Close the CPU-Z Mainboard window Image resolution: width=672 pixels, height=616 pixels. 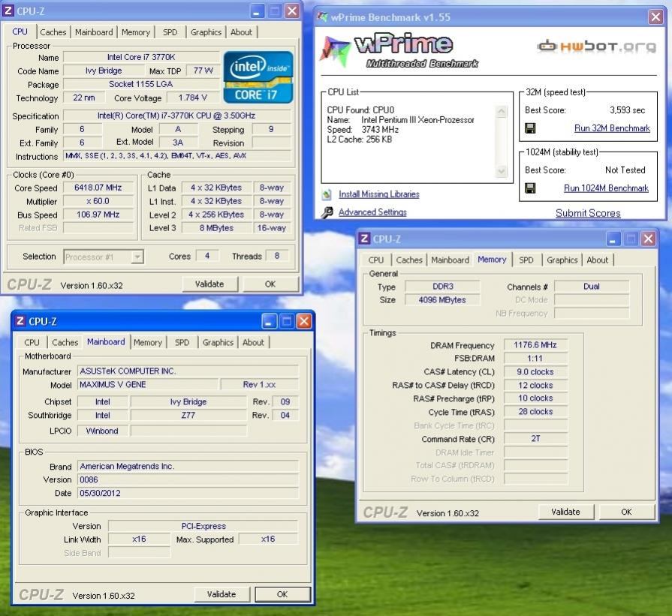[304, 321]
